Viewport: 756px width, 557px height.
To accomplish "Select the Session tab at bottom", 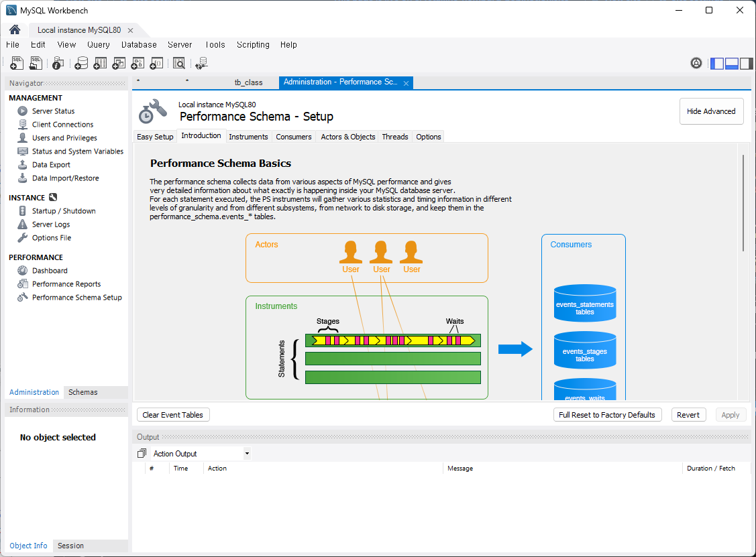I will [71, 546].
